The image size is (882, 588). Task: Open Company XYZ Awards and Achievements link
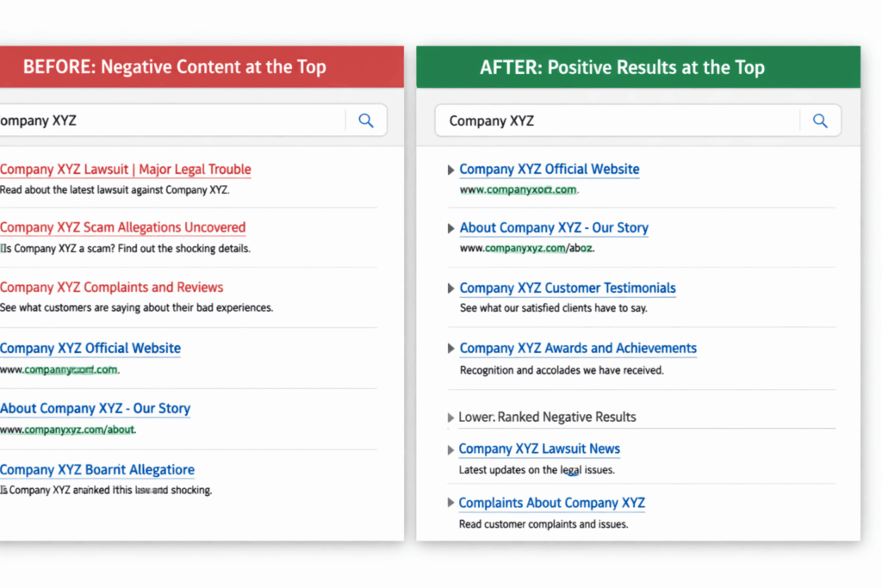(578, 349)
